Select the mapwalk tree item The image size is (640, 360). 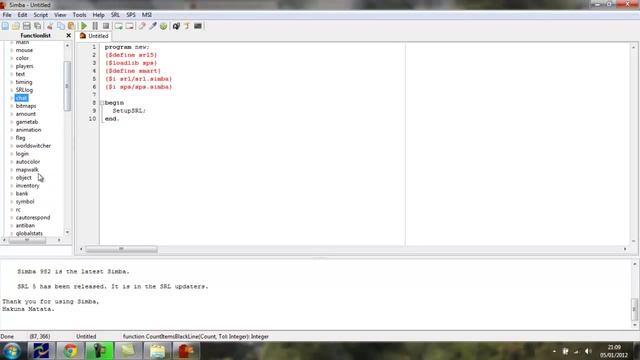tap(27, 170)
